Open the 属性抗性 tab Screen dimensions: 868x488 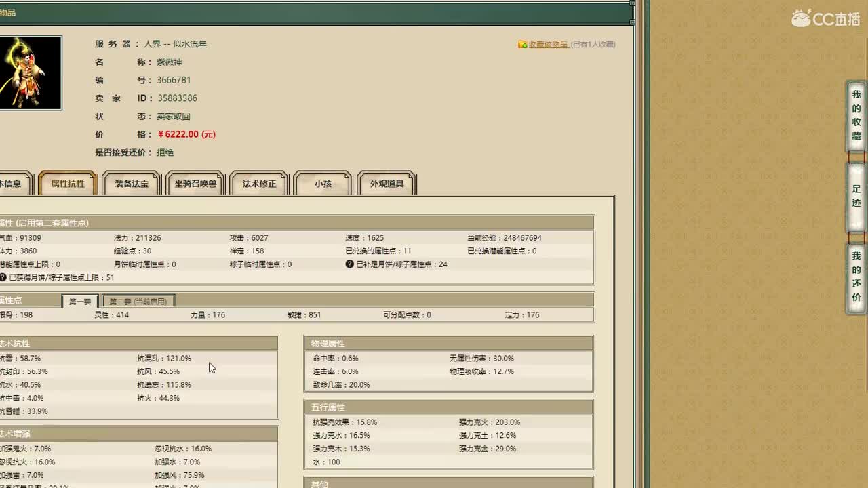[x=68, y=184]
